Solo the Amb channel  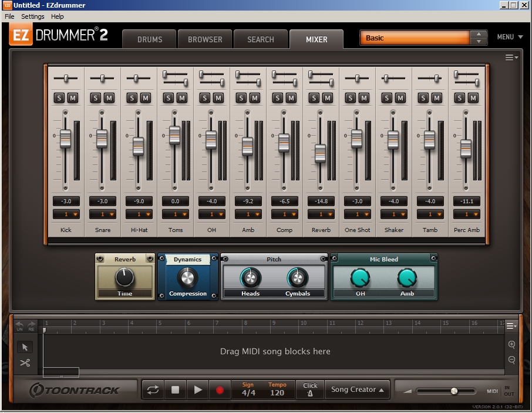[241, 98]
